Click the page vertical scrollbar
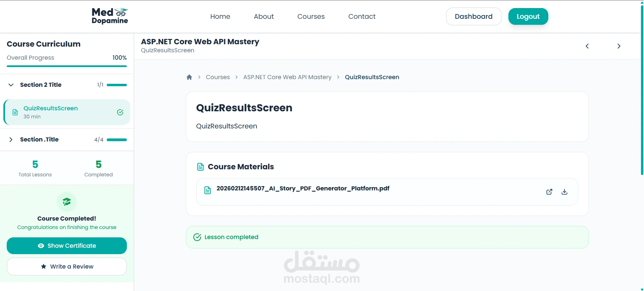 (x=642, y=91)
